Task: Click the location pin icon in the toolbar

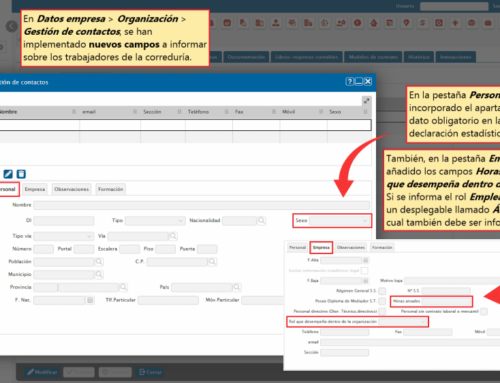Action: pyautogui.click(x=406, y=23)
